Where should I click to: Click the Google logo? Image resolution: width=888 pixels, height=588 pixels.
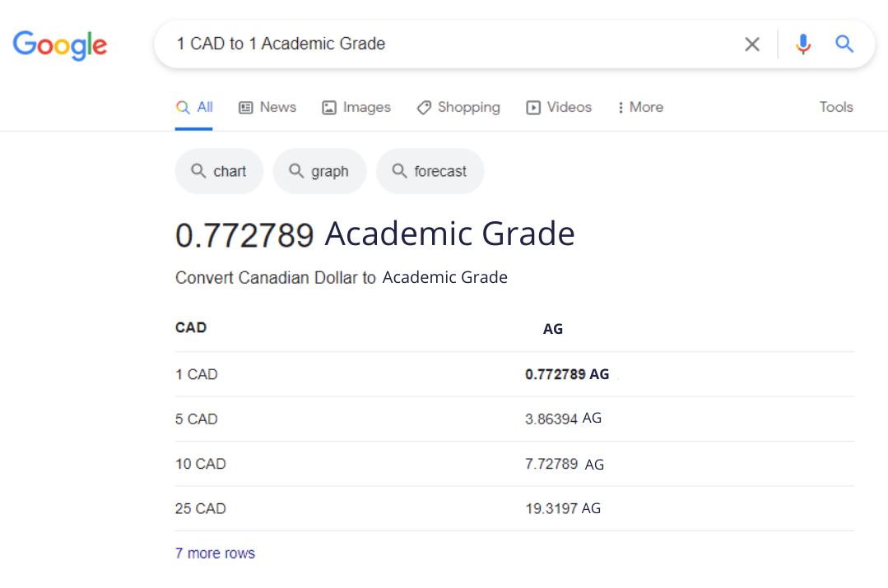[x=60, y=44]
